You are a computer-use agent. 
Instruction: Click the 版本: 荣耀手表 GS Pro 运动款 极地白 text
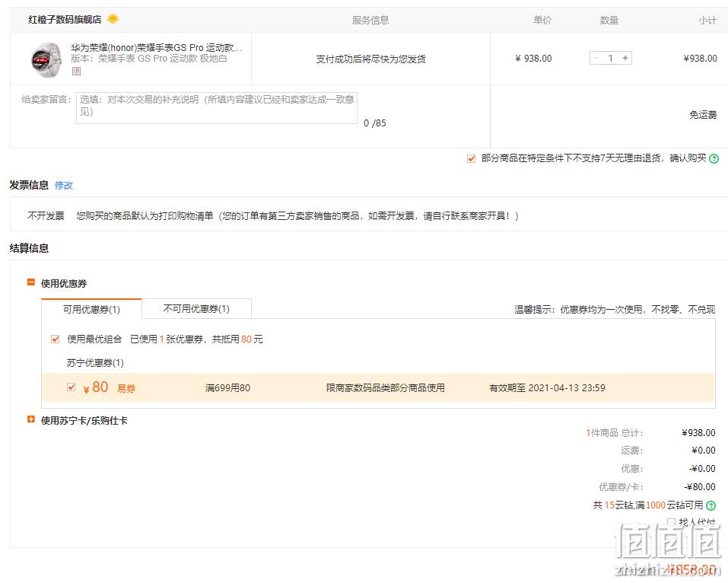point(149,59)
